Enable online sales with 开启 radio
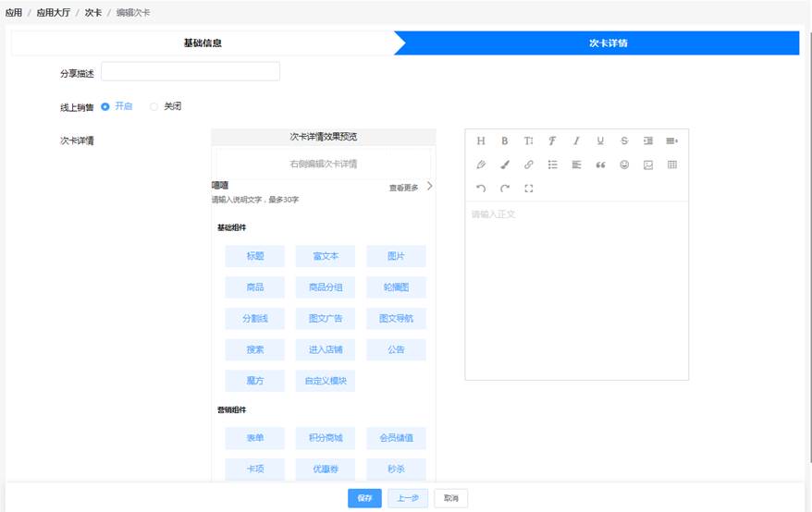This screenshot has height=512, width=812. [x=105, y=106]
